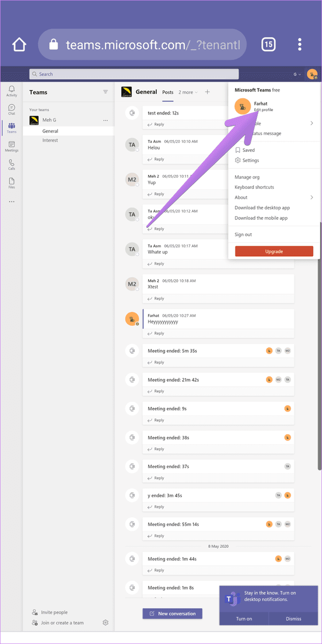
Task: Reply to the Helou message
Action: (x=156, y=159)
